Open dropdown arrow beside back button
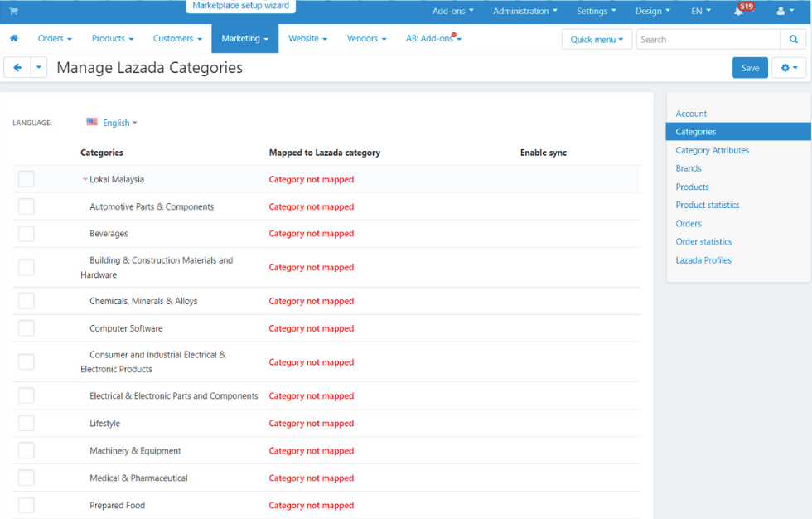Image resolution: width=812 pixels, height=519 pixels. point(39,68)
